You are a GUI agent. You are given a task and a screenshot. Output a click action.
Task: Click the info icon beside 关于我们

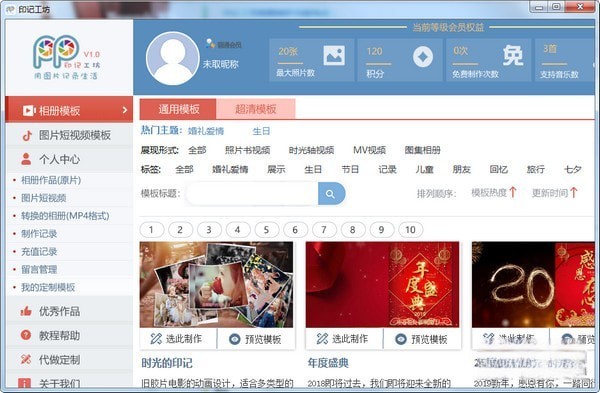[24, 383]
